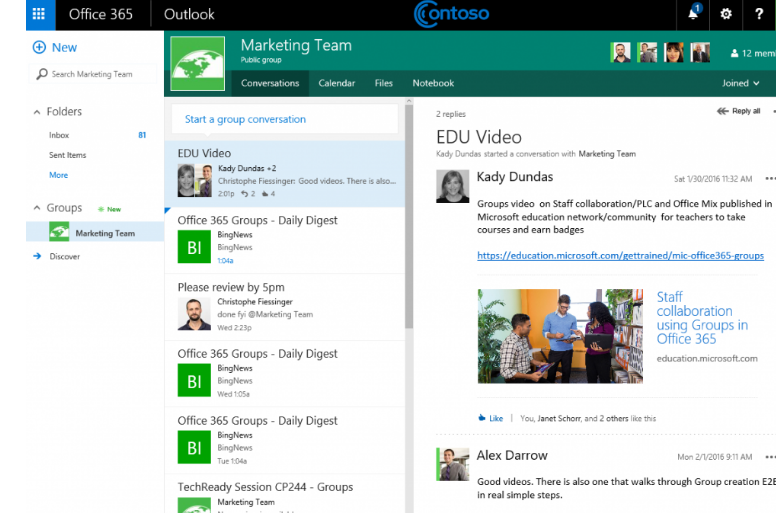Click the Marketing Team globe logo
The width and height of the screenshot is (776, 513).
coord(197,63)
